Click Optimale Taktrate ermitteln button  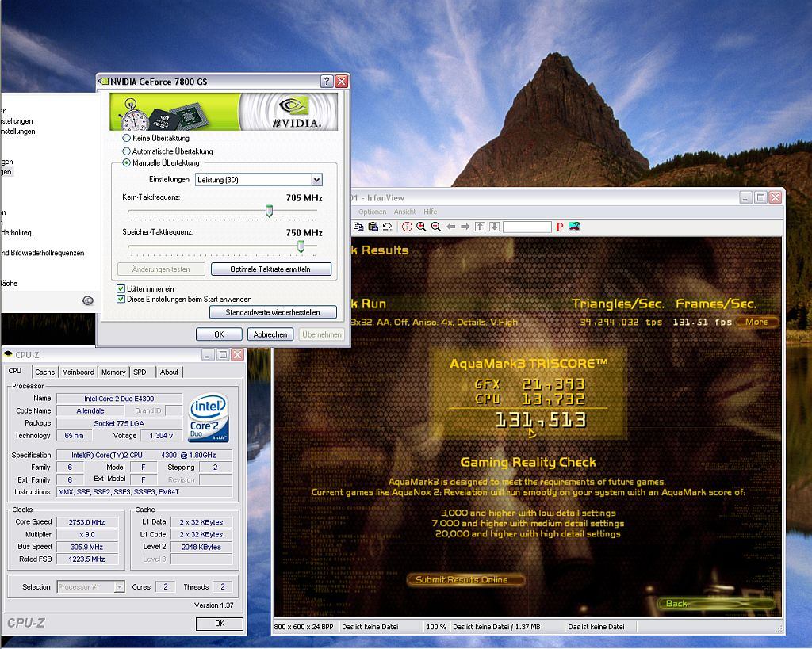[270, 269]
